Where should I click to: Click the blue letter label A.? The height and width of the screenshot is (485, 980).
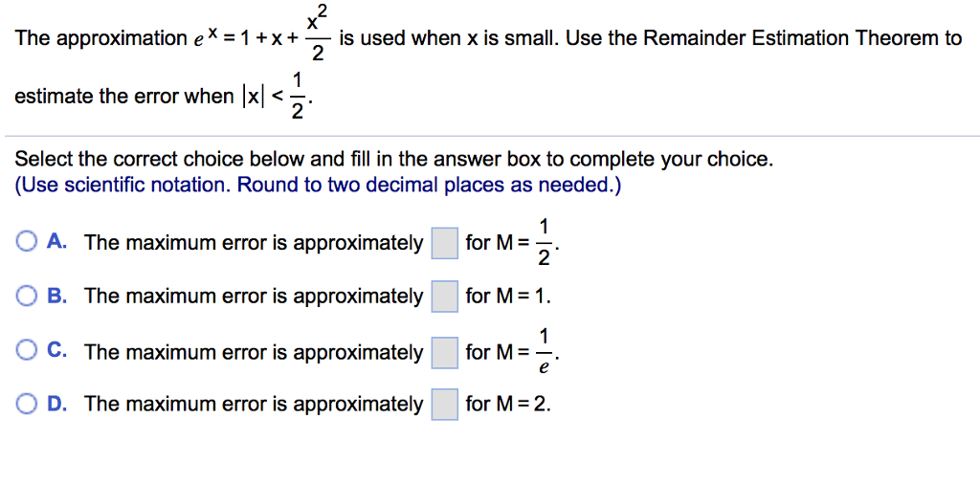(x=57, y=241)
